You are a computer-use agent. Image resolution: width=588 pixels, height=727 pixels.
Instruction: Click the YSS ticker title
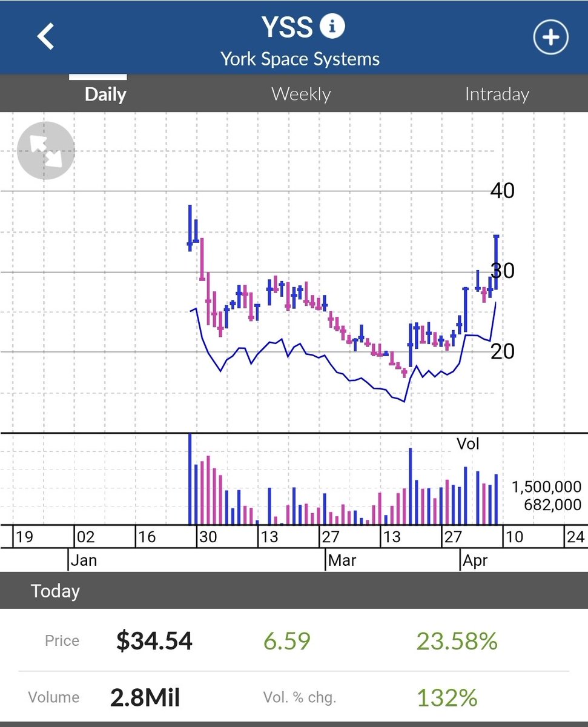[287, 27]
